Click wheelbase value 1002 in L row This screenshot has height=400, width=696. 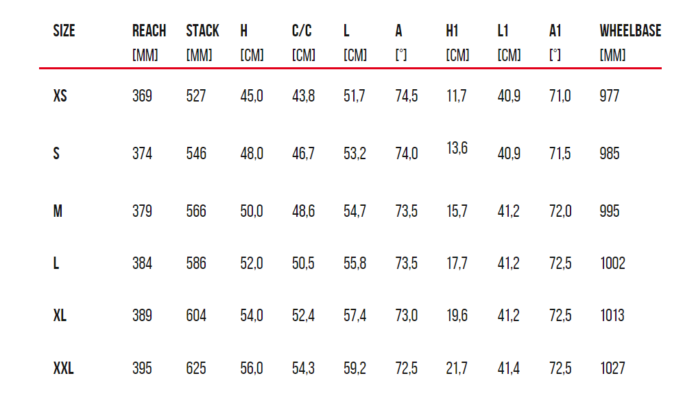[x=613, y=263]
